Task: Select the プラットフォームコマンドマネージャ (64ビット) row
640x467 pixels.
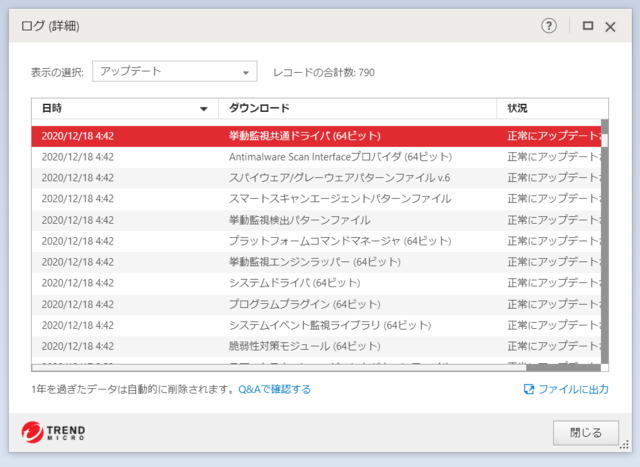Action: point(316,241)
